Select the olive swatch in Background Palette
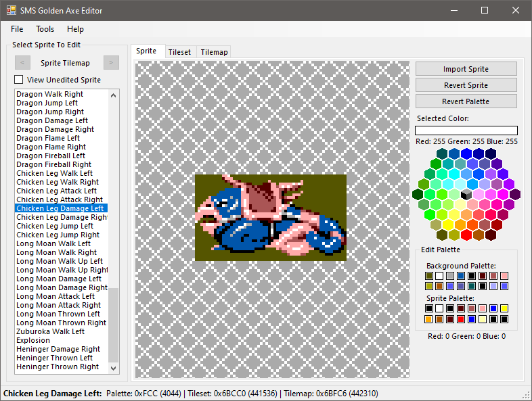 [429, 276]
